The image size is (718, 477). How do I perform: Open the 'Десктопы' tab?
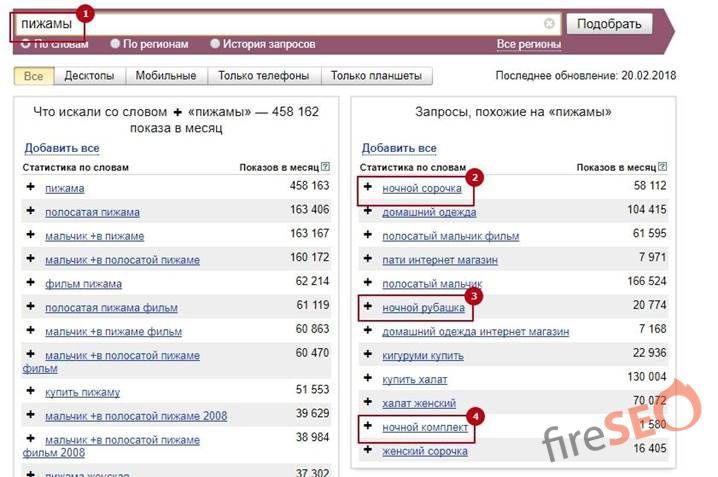click(89, 76)
